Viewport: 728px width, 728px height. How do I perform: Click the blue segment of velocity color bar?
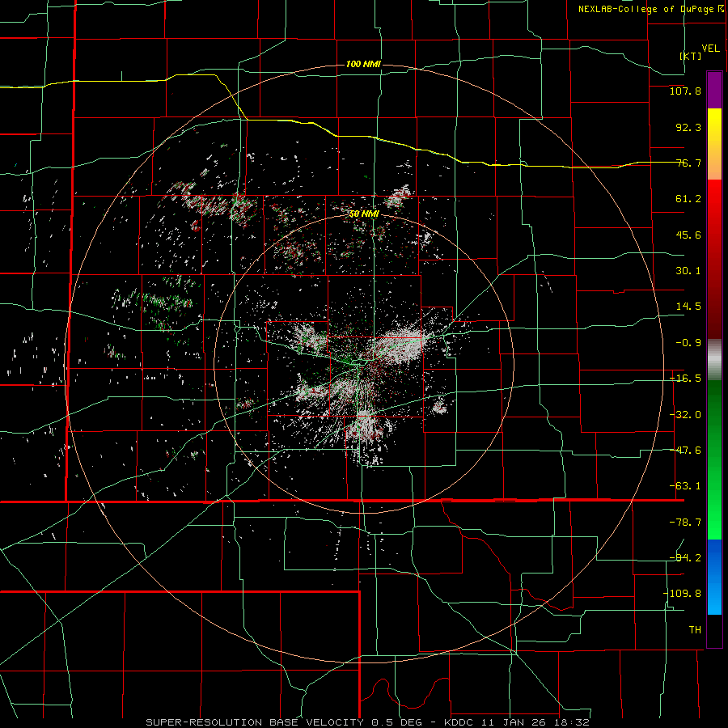pyautogui.click(x=714, y=577)
